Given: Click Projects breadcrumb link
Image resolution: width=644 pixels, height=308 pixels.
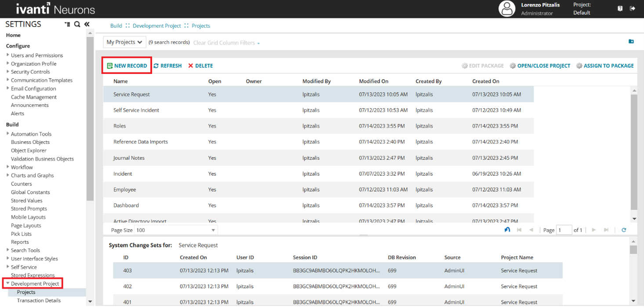Looking at the screenshot, I should (201, 26).
